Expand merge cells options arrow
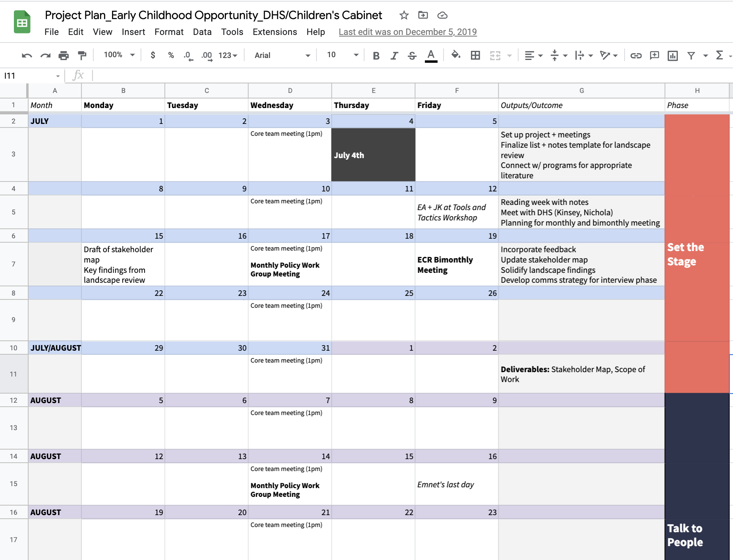This screenshot has height=560, width=733. click(x=509, y=56)
